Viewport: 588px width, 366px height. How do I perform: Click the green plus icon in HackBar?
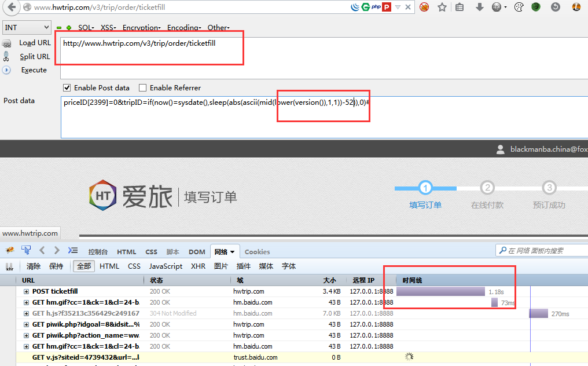point(69,28)
